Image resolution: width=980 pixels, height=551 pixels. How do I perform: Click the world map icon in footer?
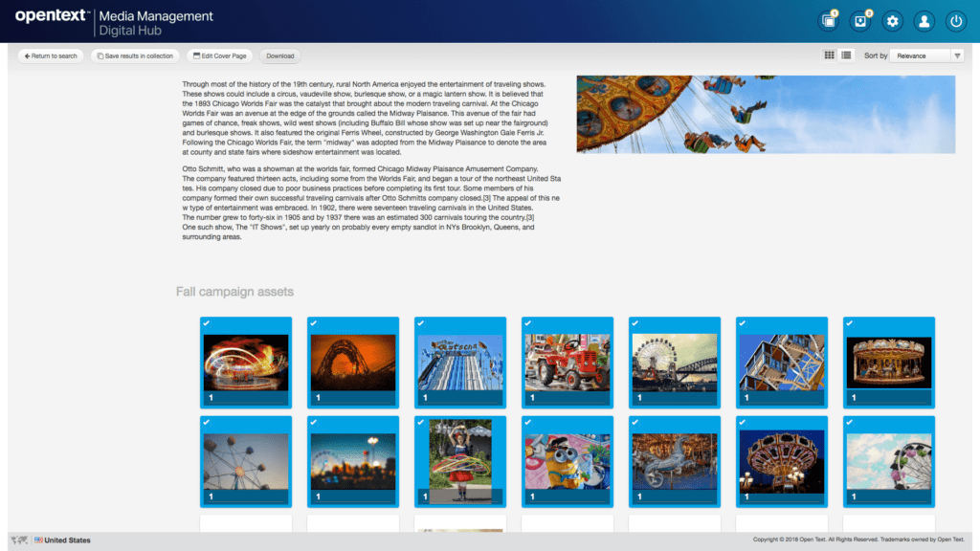(x=19, y=540)
